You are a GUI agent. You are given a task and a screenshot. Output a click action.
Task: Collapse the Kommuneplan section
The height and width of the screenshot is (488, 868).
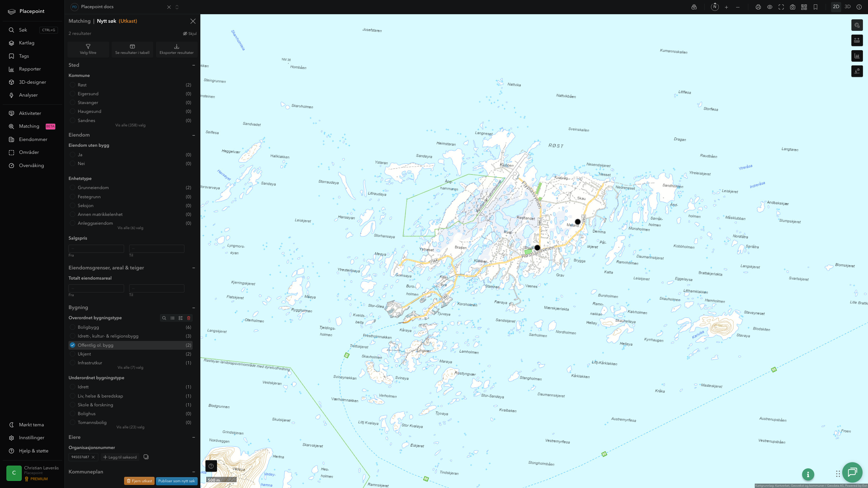pos(194,472)
